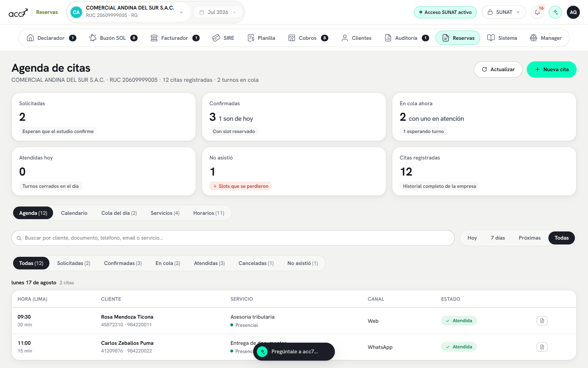Select the Todas date range filter

click(561, 238)
